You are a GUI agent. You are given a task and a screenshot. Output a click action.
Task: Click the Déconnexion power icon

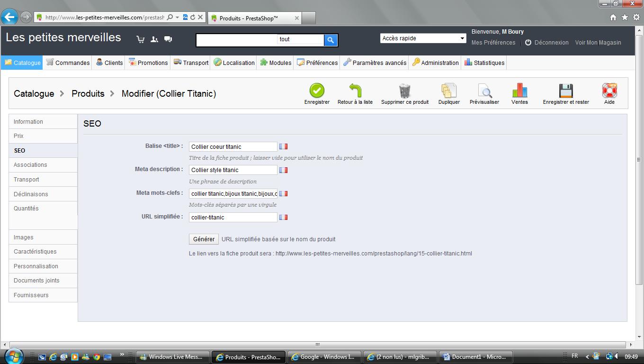[x=528, y=42]
